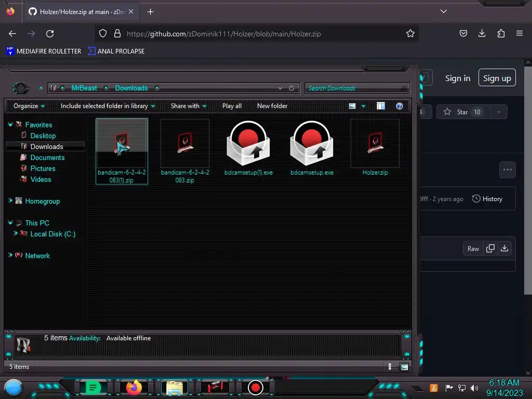Expand the Homegroup node
This screenshot has height=399, width=532.
10,201
